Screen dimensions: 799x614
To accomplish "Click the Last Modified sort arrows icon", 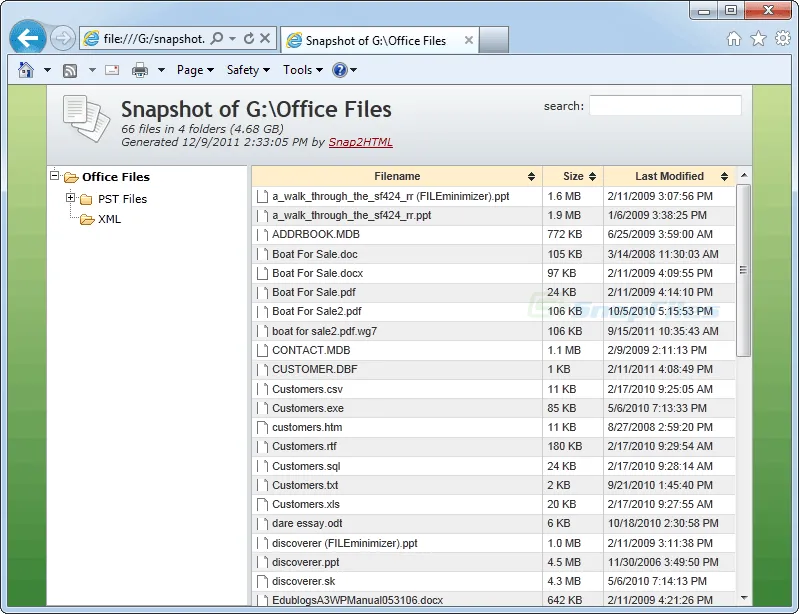I will pos(724,176).
